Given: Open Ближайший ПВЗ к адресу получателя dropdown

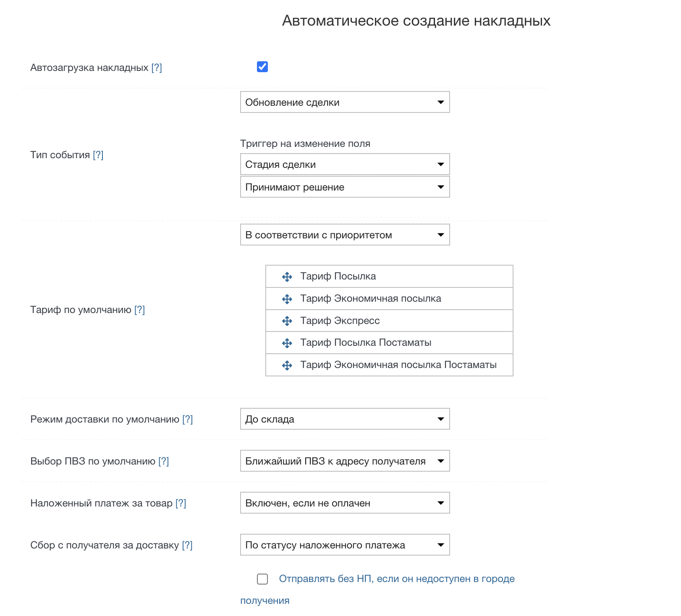Looking at the screenshot, I should [345, 461].
